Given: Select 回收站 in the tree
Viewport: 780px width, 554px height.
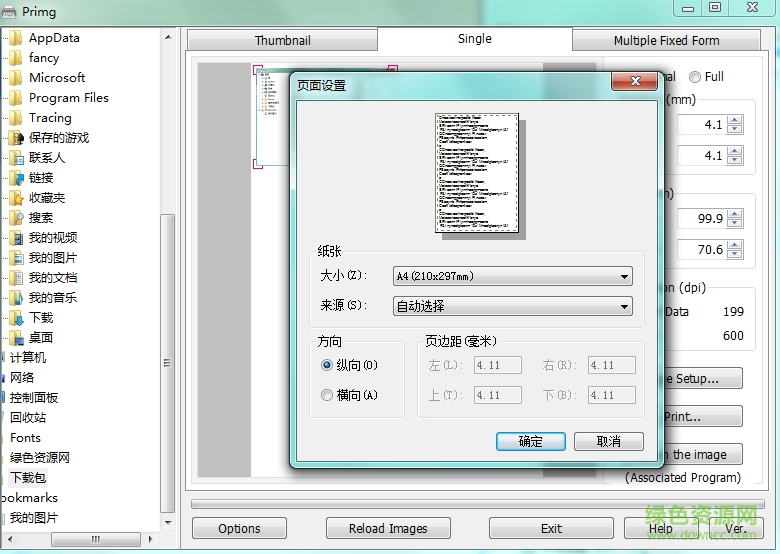Looking at the screenshot, I should point(28,417).
